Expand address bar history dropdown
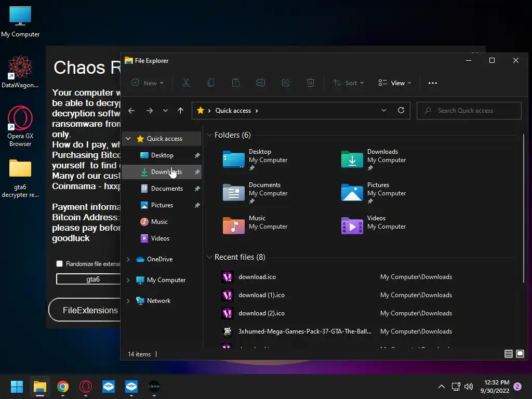 click(384, 110)
